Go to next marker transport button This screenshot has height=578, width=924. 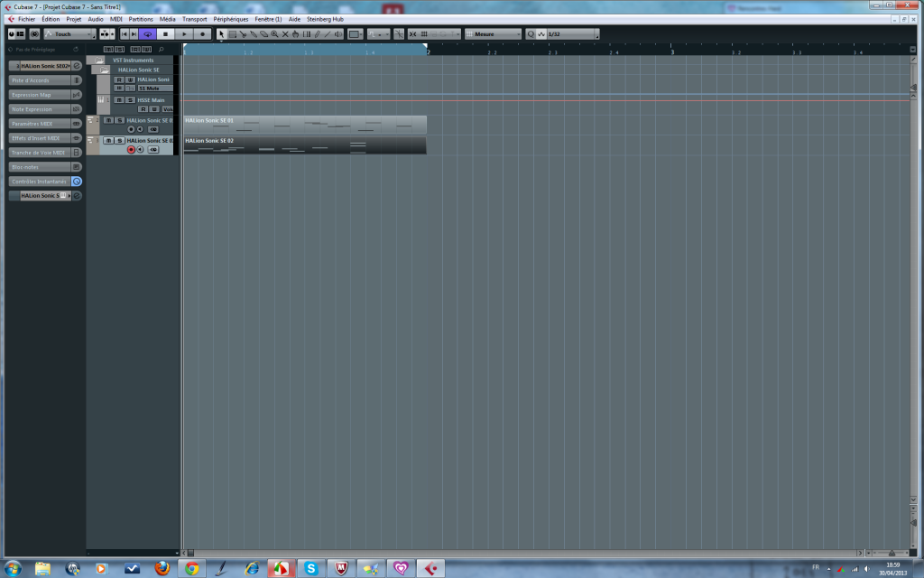[134, 34]
